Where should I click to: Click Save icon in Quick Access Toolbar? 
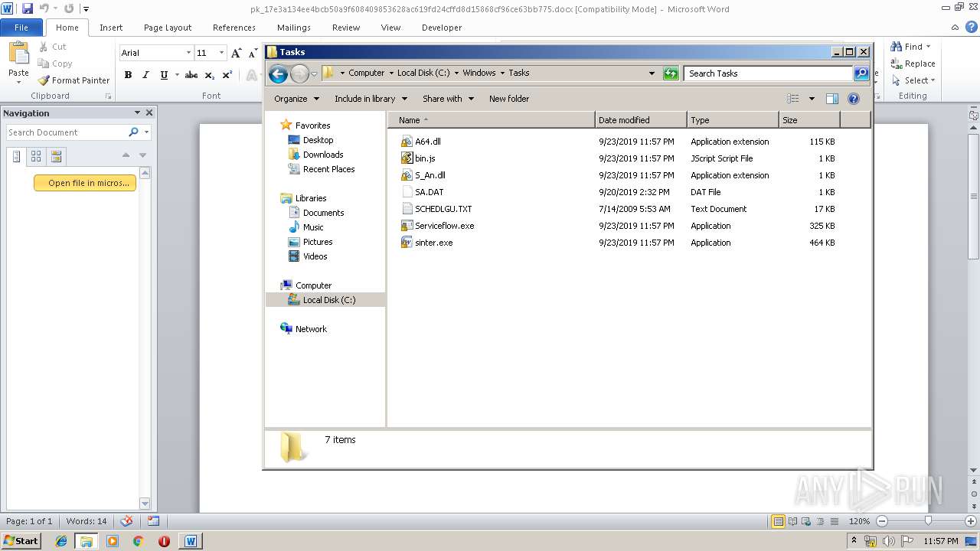coord(28,9)
